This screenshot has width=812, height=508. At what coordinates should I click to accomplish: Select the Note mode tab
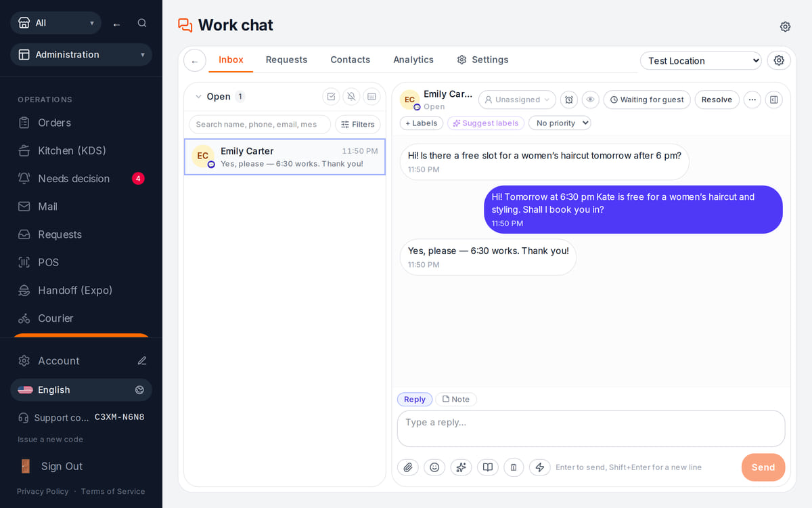(x=456, y=399)
